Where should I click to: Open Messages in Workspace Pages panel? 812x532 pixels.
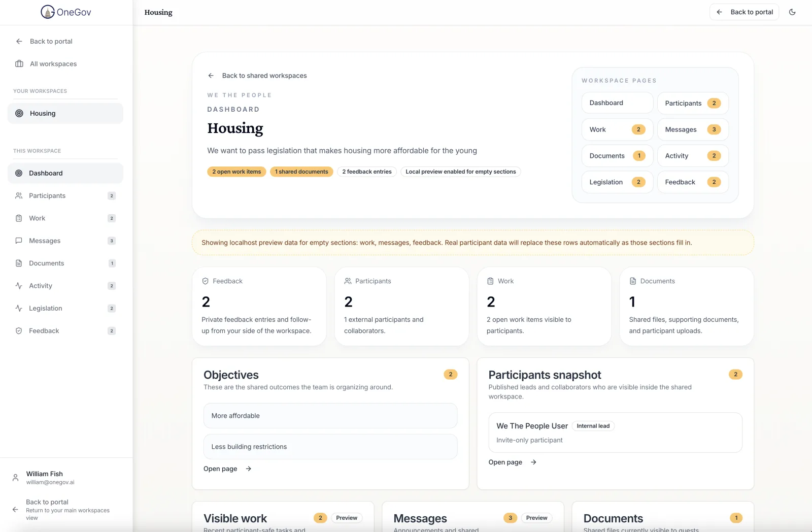pos(693,129)
